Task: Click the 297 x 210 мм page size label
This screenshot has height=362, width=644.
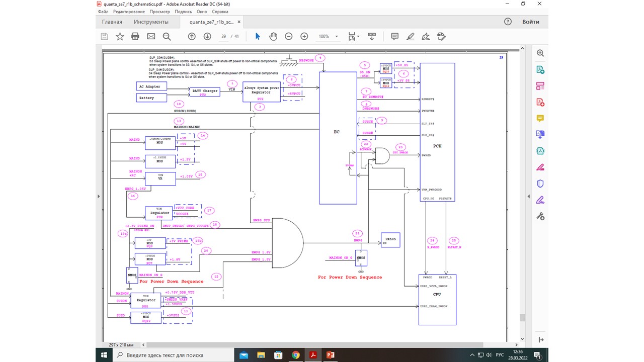Action: pyautogui.click(x=121, y=345)
